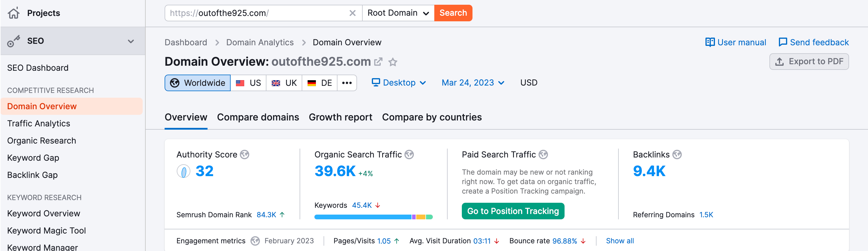Viewport: 868px width, 251px height.
Task: Click the USD currency label
Action: 529,83
